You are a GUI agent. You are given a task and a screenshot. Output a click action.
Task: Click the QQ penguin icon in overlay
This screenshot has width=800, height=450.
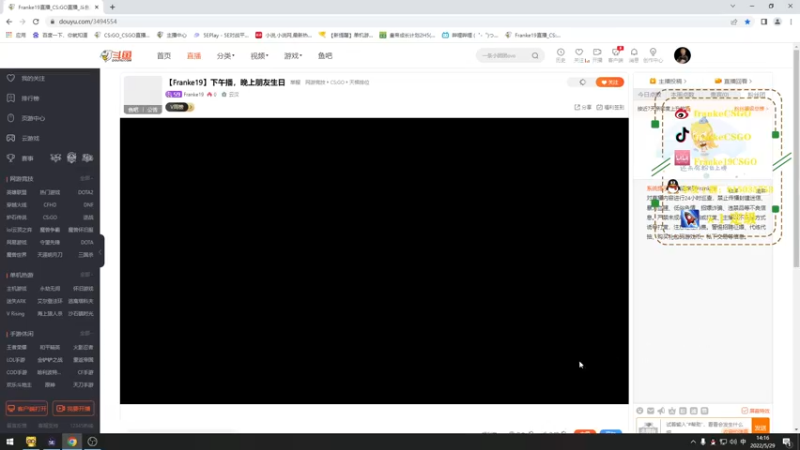pos(673,186)
